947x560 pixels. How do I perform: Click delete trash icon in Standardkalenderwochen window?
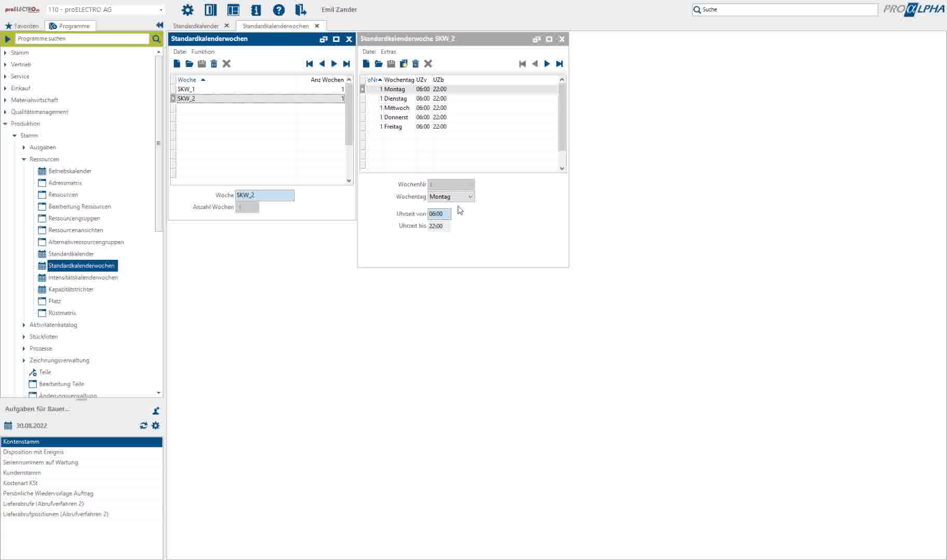click(214, 64)
